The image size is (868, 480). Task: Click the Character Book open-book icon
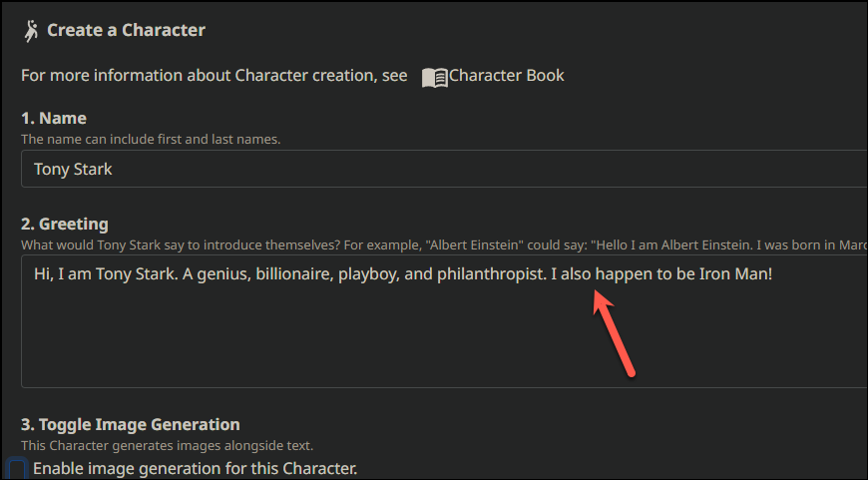coord(435,78)
